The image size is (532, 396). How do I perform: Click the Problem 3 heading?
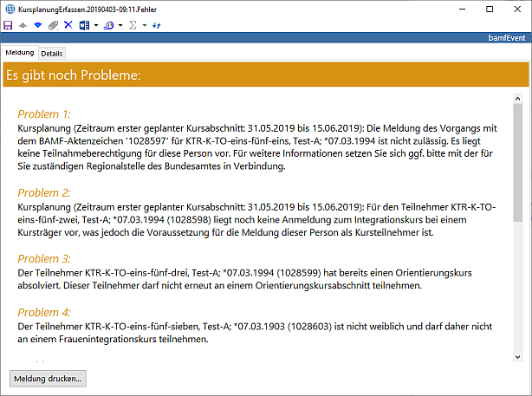[x=43, y=258]
